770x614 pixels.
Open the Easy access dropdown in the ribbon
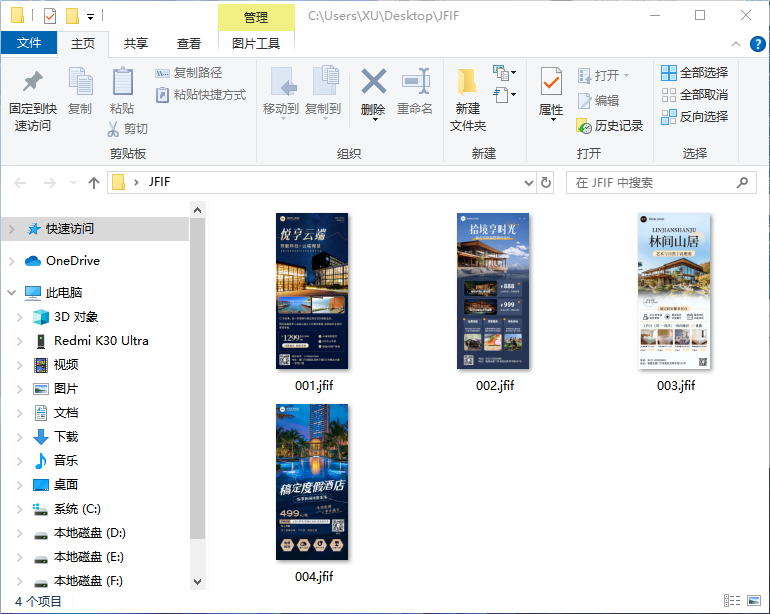[505, 94]
